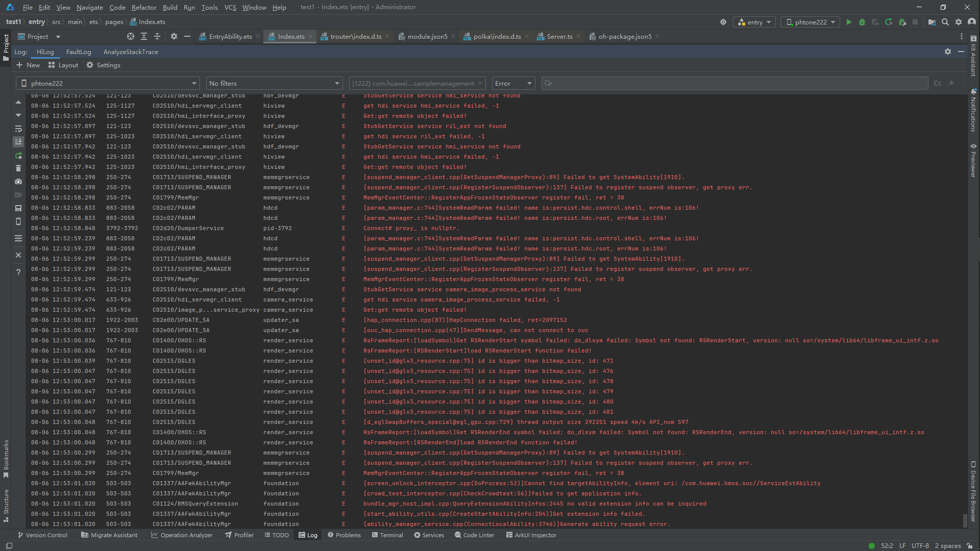Click the device locate target icon

723,22
